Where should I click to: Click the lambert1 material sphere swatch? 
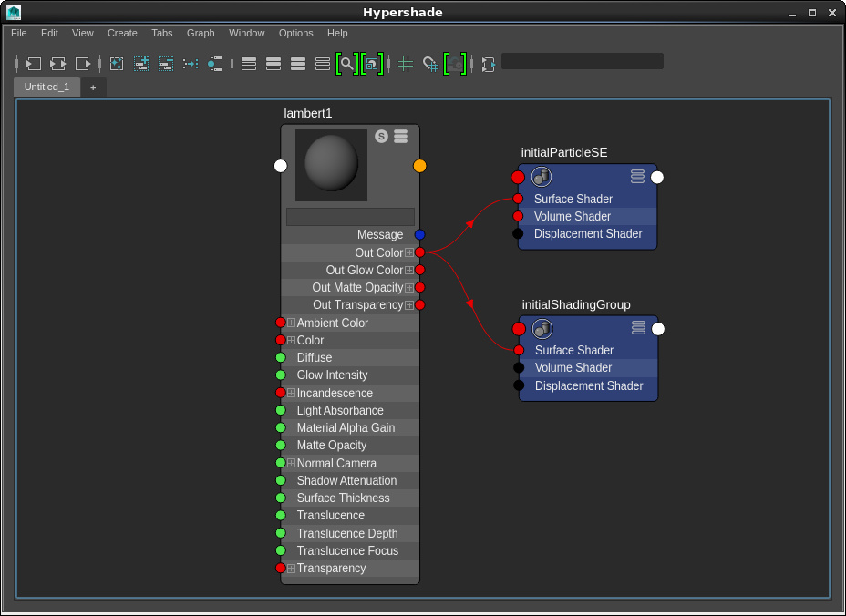click(x=331, y=164)
